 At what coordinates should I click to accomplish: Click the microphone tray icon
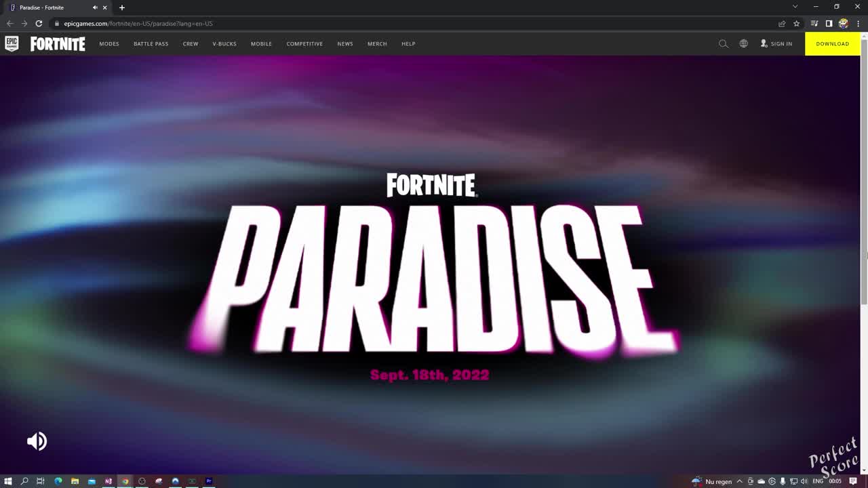[783, 481]
